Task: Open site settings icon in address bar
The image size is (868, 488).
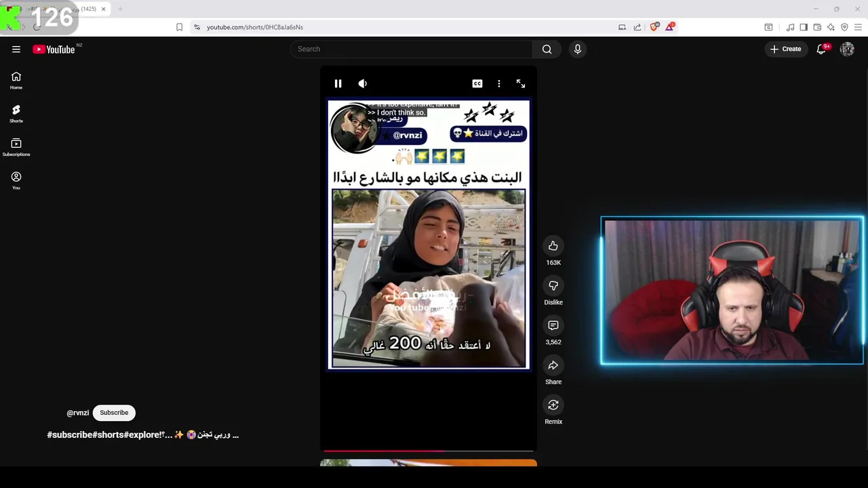Action: (197, 27)
